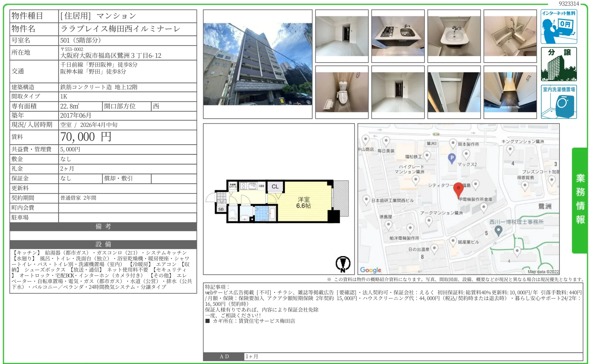The height and width of the screenshot is (364, 592).
Task: Click the blue parking P marker
Action: [x=452, y=158]
